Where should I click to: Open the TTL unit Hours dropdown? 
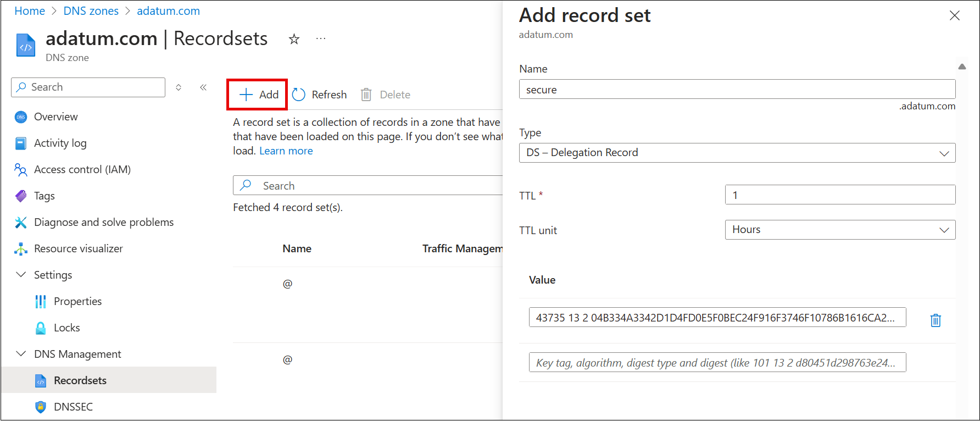[x=840, y=230]
